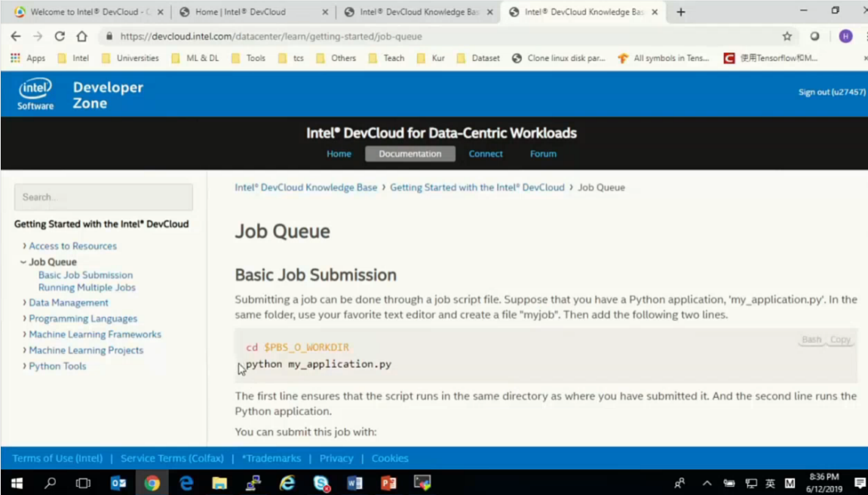Close the Welcome to Intel DevCloud tab

coord(160,12)
